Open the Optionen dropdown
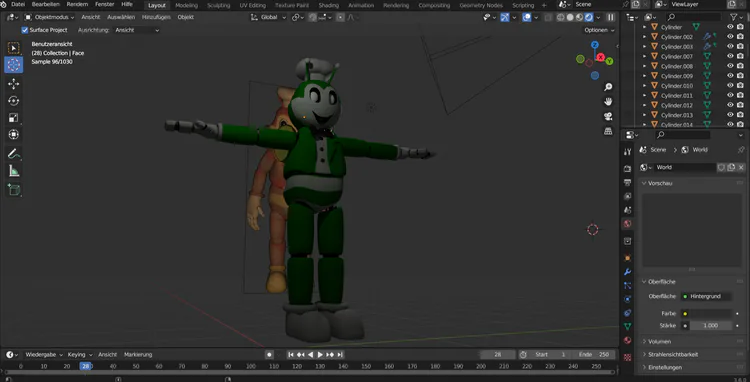This screenshot has width=750, height=382. (599, 30)
